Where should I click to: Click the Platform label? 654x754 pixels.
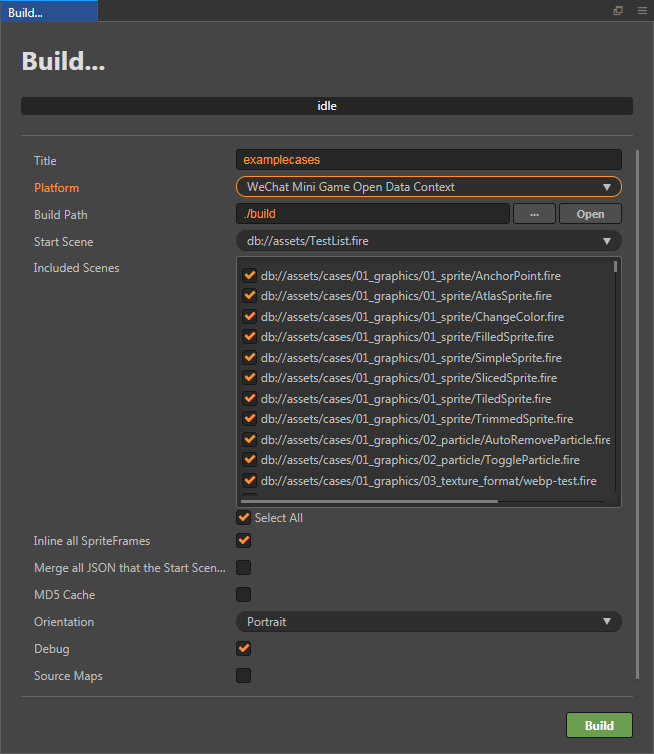point(56,188)
